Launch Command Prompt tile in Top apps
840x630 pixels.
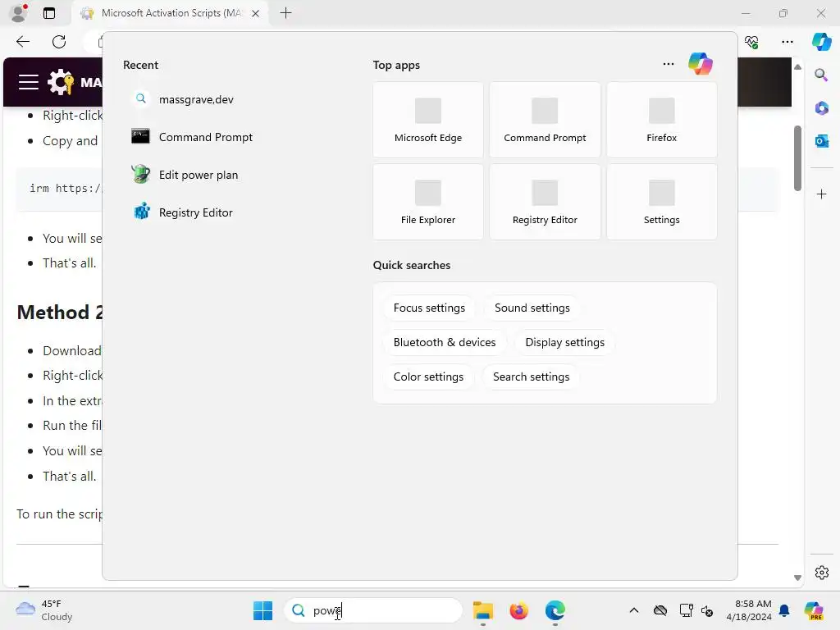coord(545,120)
